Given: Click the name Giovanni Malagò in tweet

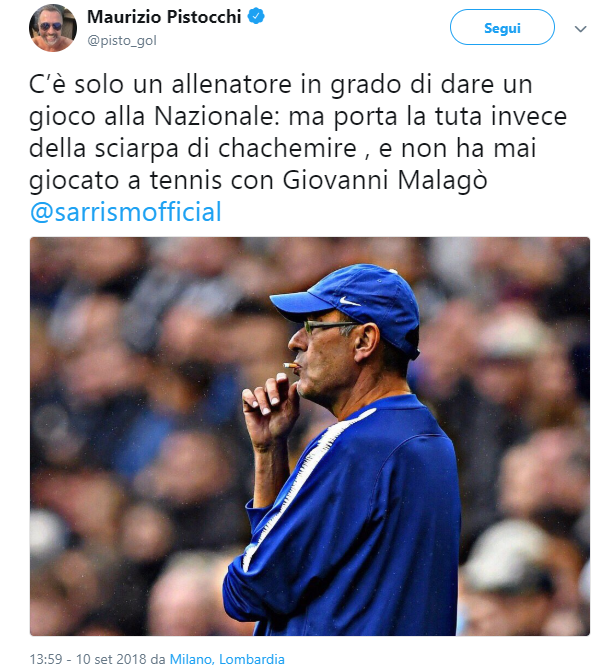Looking at the screenshot, I should (x=385, y=180).
